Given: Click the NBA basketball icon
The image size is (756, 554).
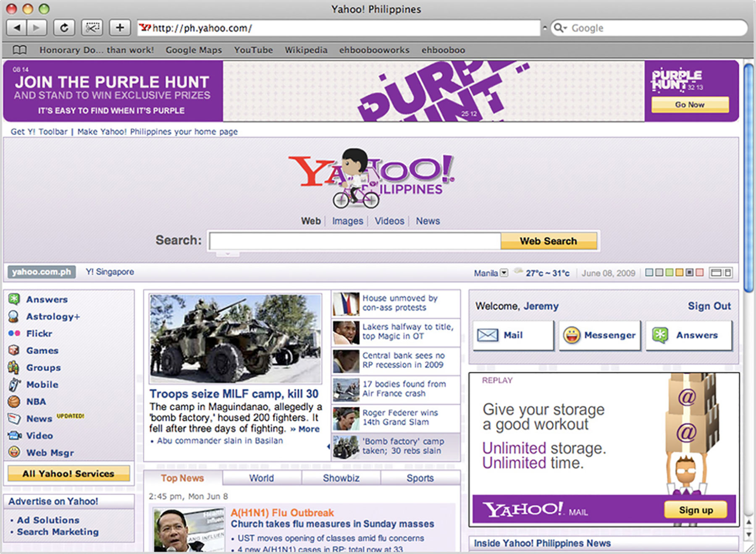Looking at the screenshot, I should [14, 402].
